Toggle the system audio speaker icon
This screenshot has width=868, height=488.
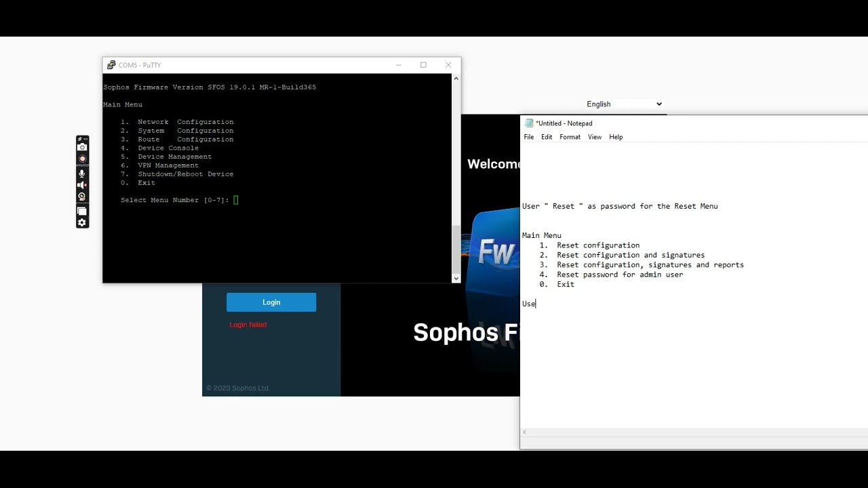(82, 185)
